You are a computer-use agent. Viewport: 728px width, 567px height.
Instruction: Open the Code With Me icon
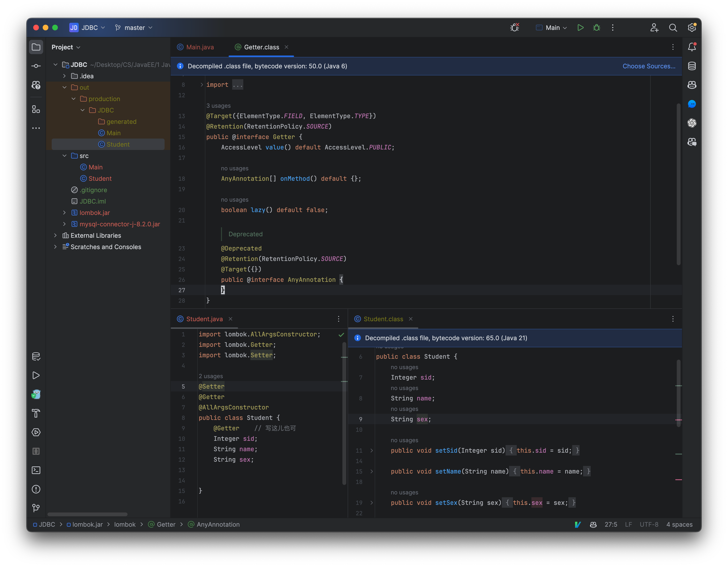pyautogui.click(x=654, y=28)
